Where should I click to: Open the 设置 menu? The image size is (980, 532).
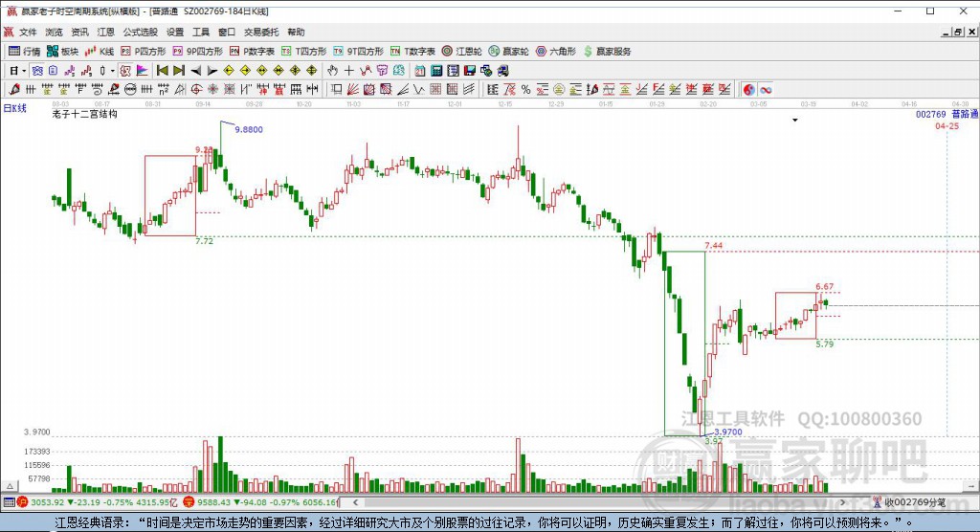coord(175,32)
